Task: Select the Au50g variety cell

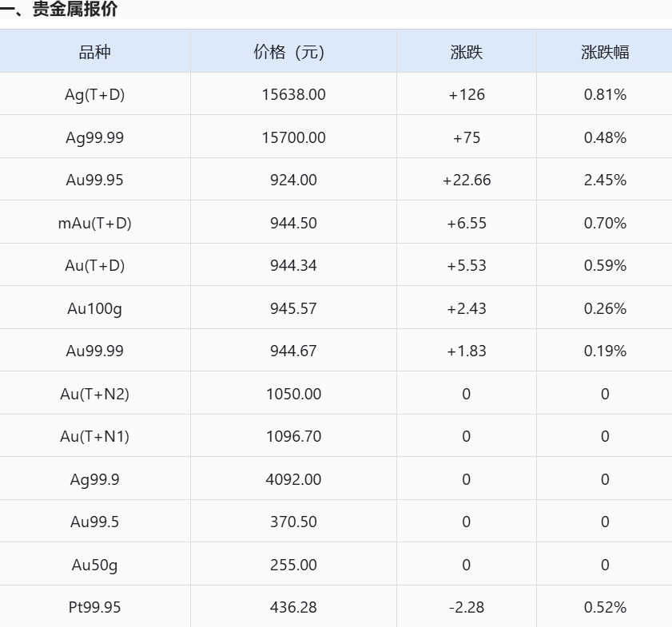Action: pyautogui.click(x=95, y=565)
